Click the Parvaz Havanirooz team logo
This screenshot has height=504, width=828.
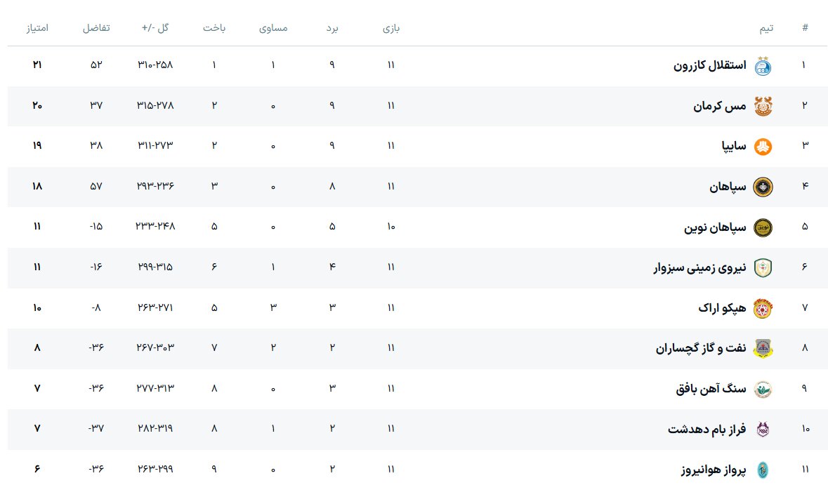tap(763, 470)
